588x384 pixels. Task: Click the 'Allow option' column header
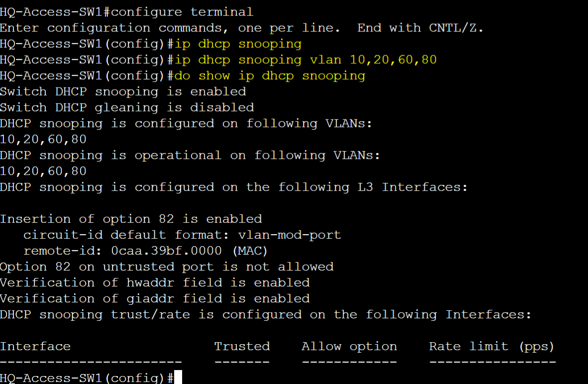click(x=349, y=347)
